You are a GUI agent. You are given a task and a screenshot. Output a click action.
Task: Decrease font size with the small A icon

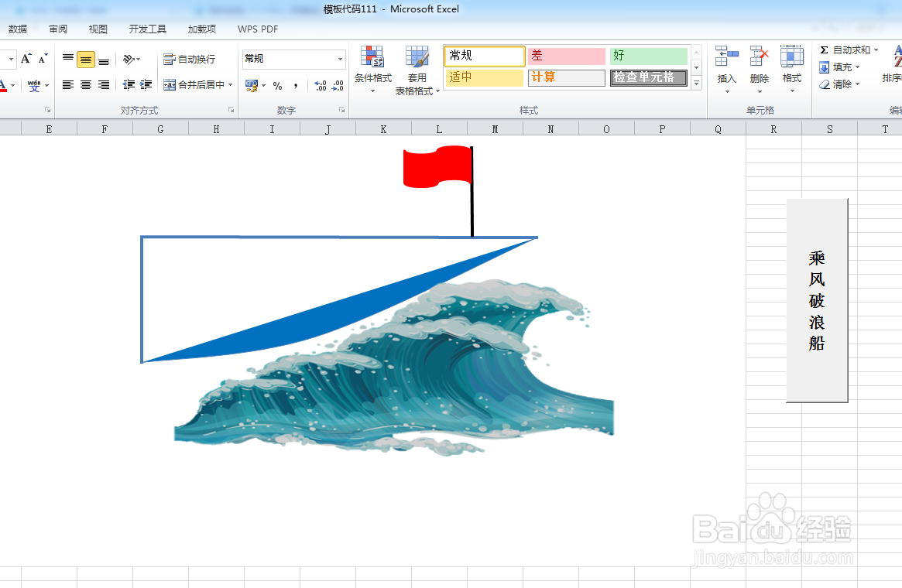[43, 59]
